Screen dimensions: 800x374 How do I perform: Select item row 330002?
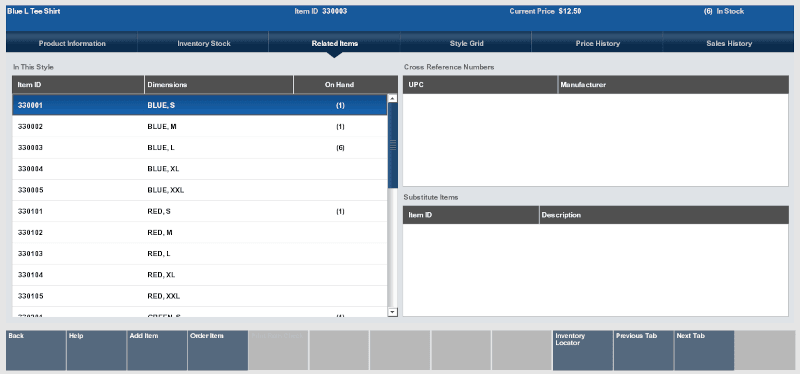[200, 127]
